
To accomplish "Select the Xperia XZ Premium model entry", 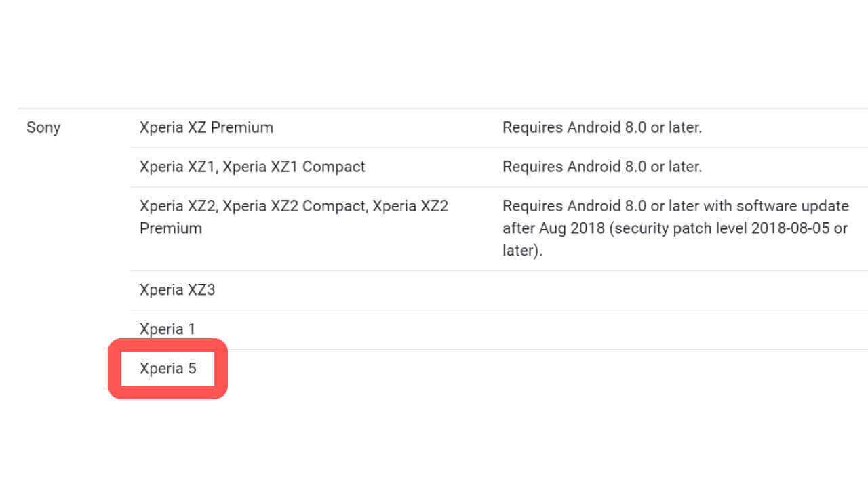I will point(206,127).
